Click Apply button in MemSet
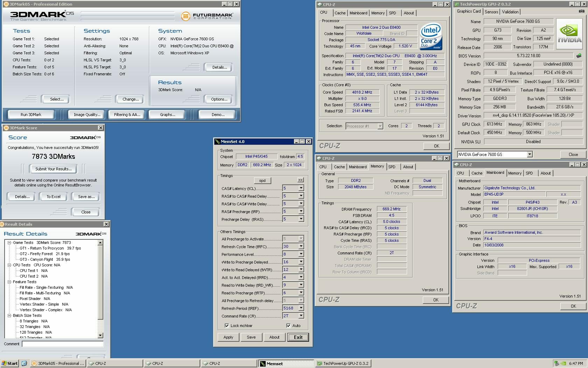588x368 pixels. click(x=228, y=337)
